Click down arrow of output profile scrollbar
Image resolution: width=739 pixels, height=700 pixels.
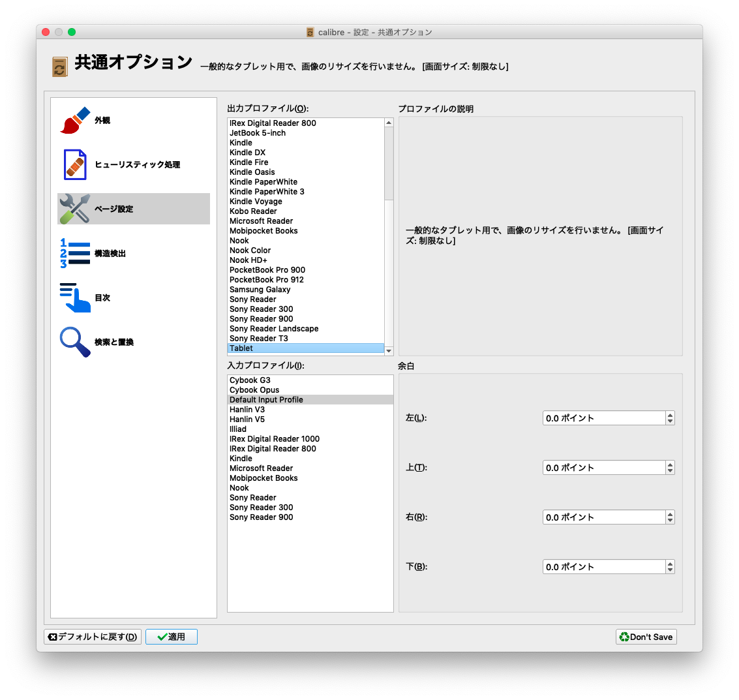click(x=389, y=351)
